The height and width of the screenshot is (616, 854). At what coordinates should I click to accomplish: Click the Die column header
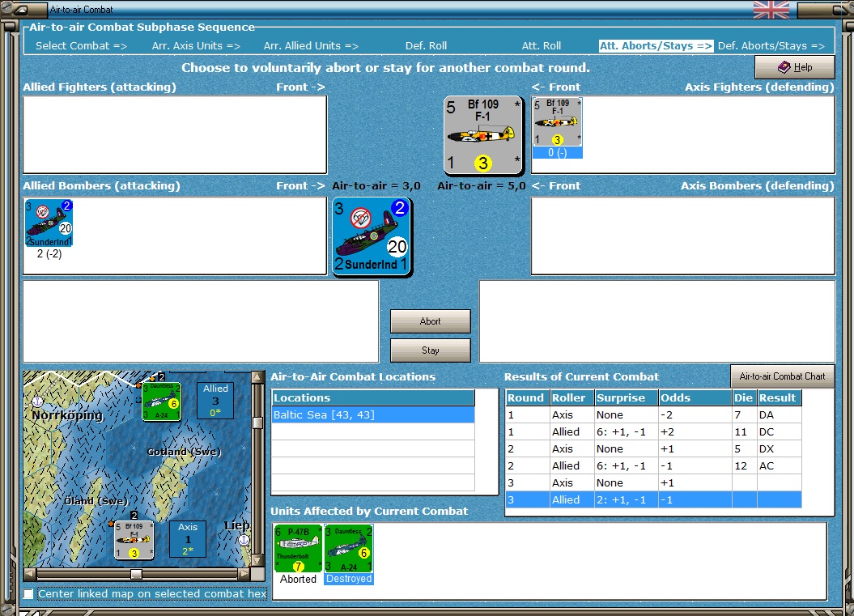pos(745,397)
